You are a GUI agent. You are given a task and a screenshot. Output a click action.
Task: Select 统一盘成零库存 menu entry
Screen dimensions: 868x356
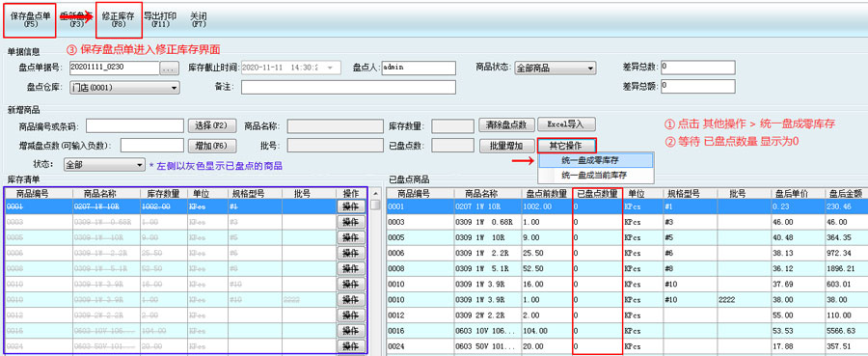click(596, 160)
